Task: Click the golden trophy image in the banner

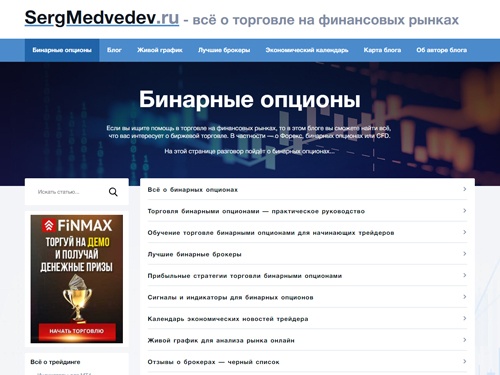Action: [77, 298]
